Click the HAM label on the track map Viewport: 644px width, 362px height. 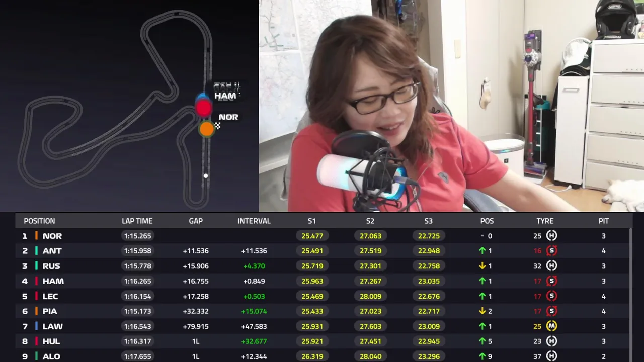pos(225,96)
